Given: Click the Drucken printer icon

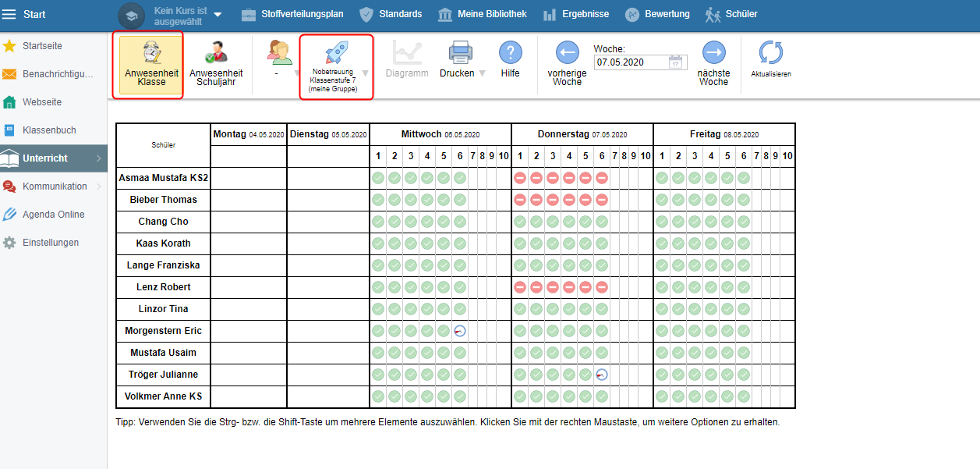Looking at the screenshot, I should [x=461, y=52].
